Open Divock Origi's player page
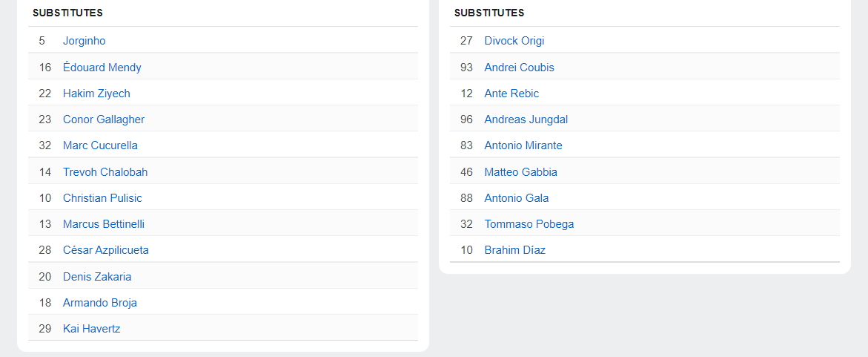The height and width of the screenshot is (357, 868). tap(514, 41)
